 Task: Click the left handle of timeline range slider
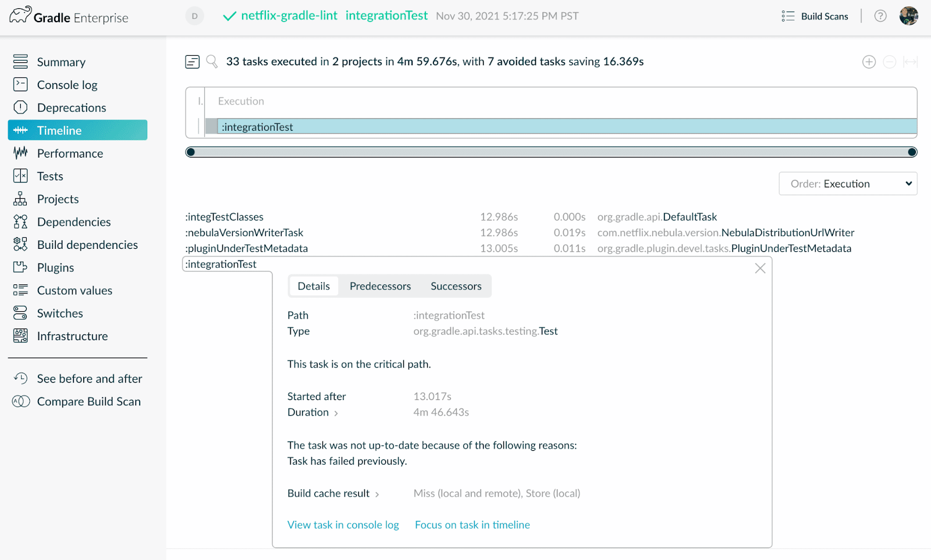click(190, 152)
